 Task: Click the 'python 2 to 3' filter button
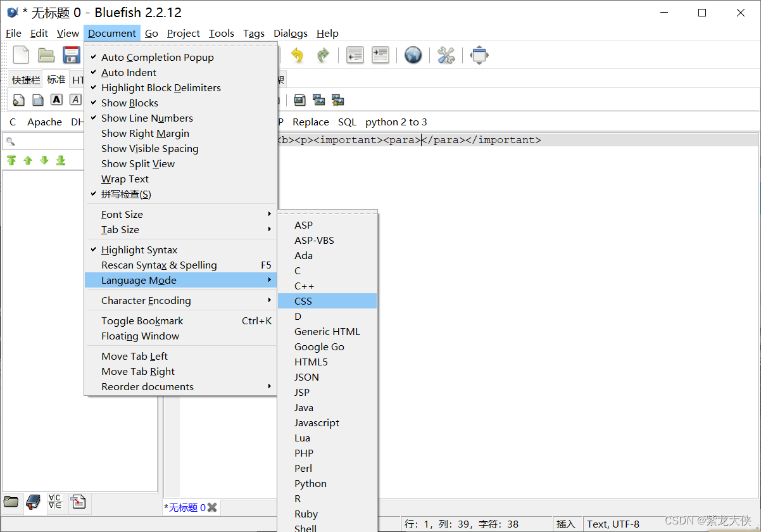coord(396,122)
